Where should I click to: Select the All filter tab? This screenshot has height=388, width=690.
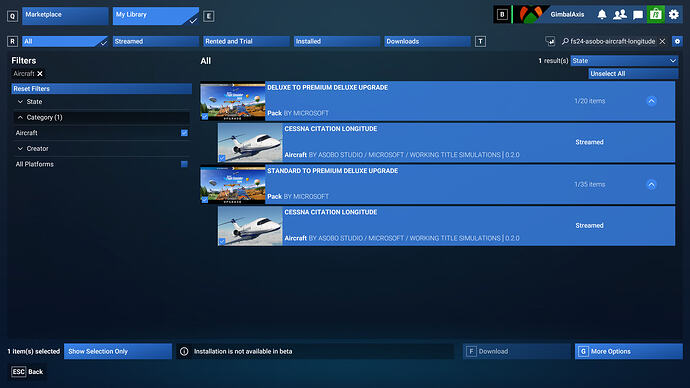65,41
